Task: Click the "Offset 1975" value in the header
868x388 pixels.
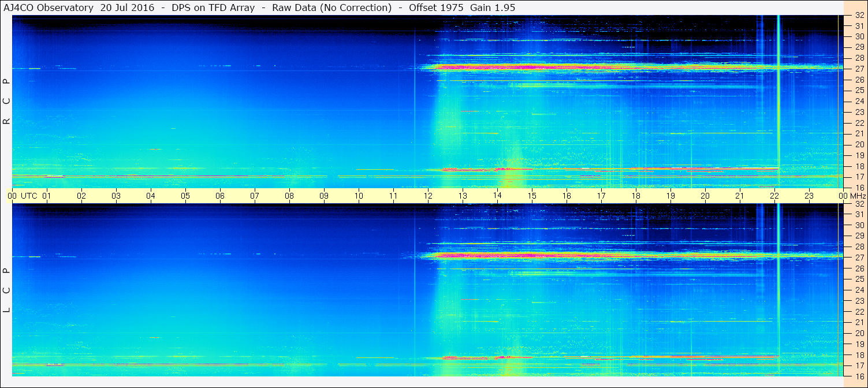Action: [x=437, y=8]
